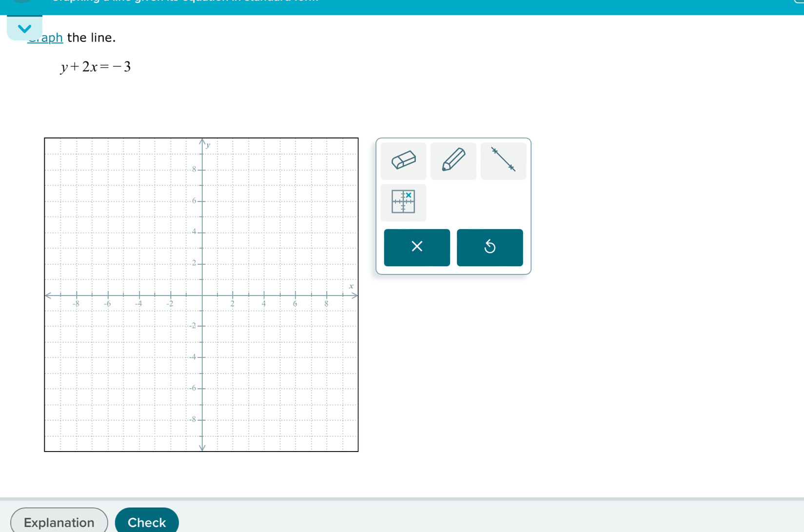Click the equation y+2x=-3
Screen dimensions: 804x532
[x=96, y=67]
